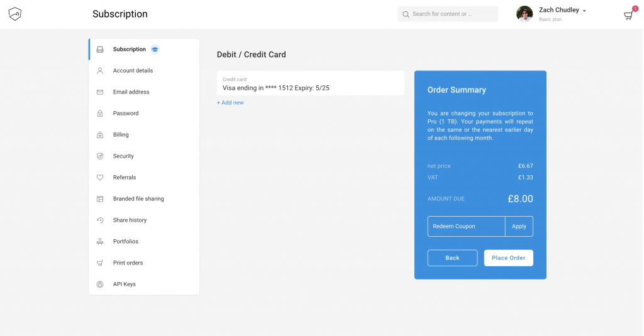
Task: Click the key icon beside API Keys
Action: pyautogui.click(x=100, y=285)
